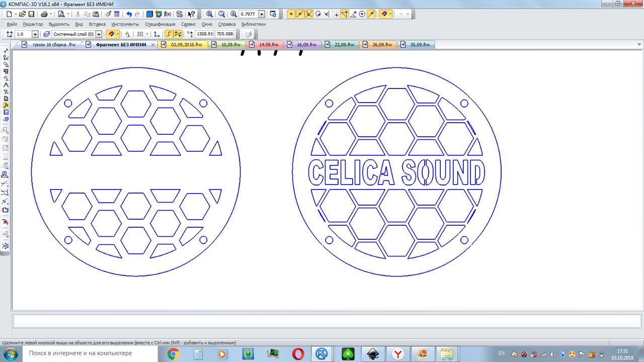Open the Инструменты menu
Image resolution: width=644 pixels, height=362 pixels.
pyautogui.click(x=125, y=24)
